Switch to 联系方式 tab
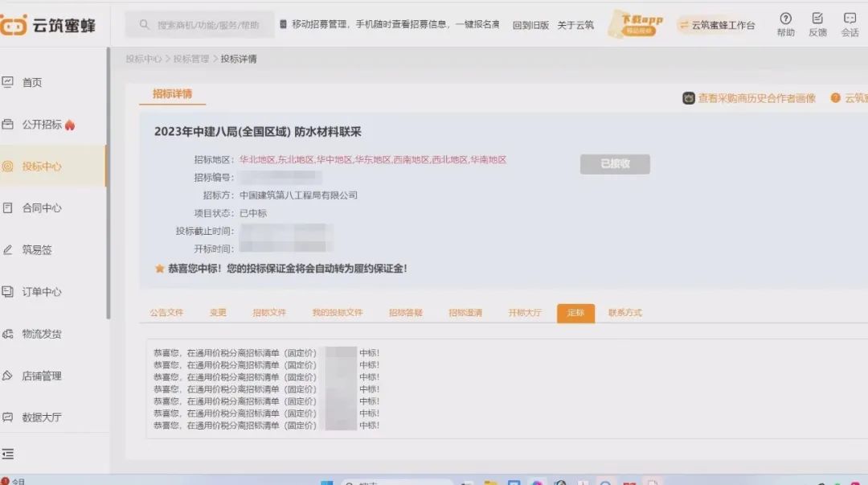 [x=625, y=313]
